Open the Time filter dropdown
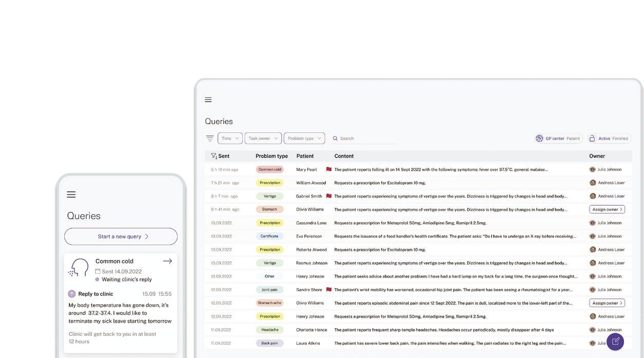The width and height of the screenshot is (644, 358). [230, 138]
